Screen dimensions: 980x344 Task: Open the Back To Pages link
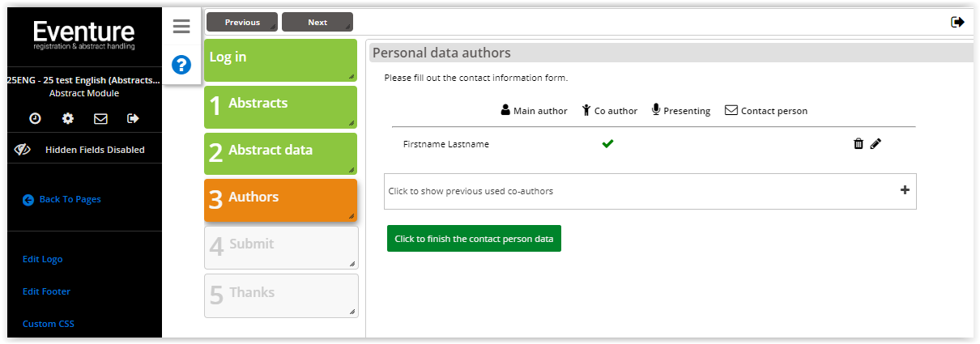click(70, 199)
